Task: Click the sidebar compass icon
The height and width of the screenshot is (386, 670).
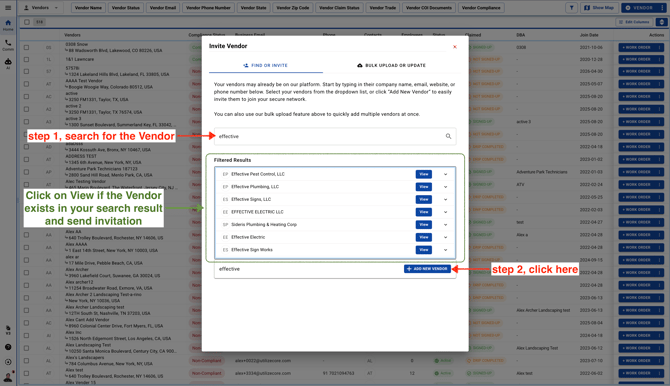Action: click(x=8, y=362)
